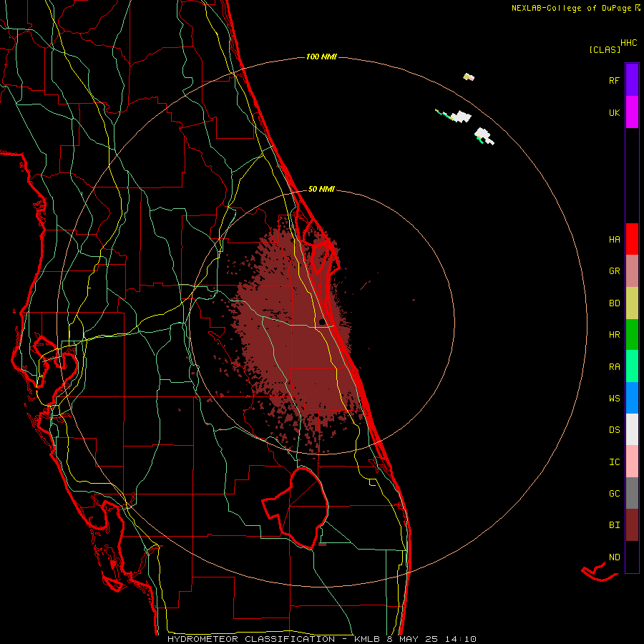Select the GR pink legend swatch

[x=632, y=270]
